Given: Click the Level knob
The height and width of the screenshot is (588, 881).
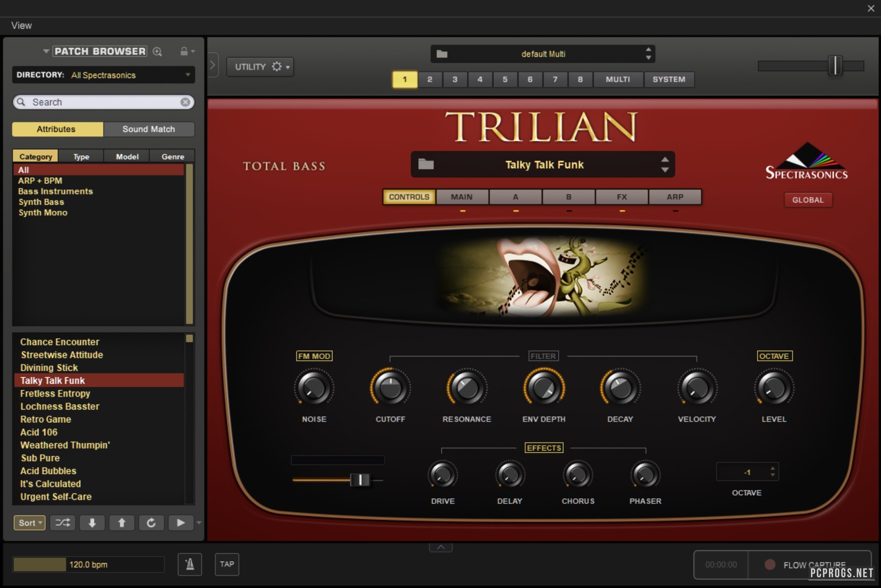Looking at the screenshot, I should 774,387.
